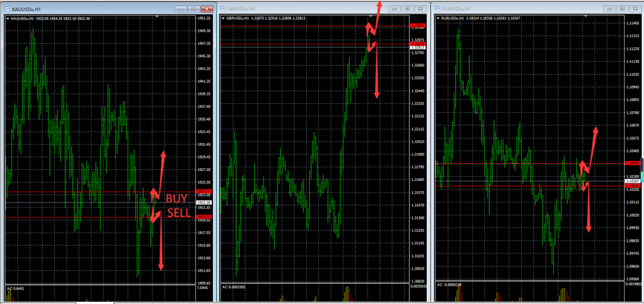Maximize the XAUUSDu,H1 chart window
This screenshot has height=304, width=644.
coord(192,9)
